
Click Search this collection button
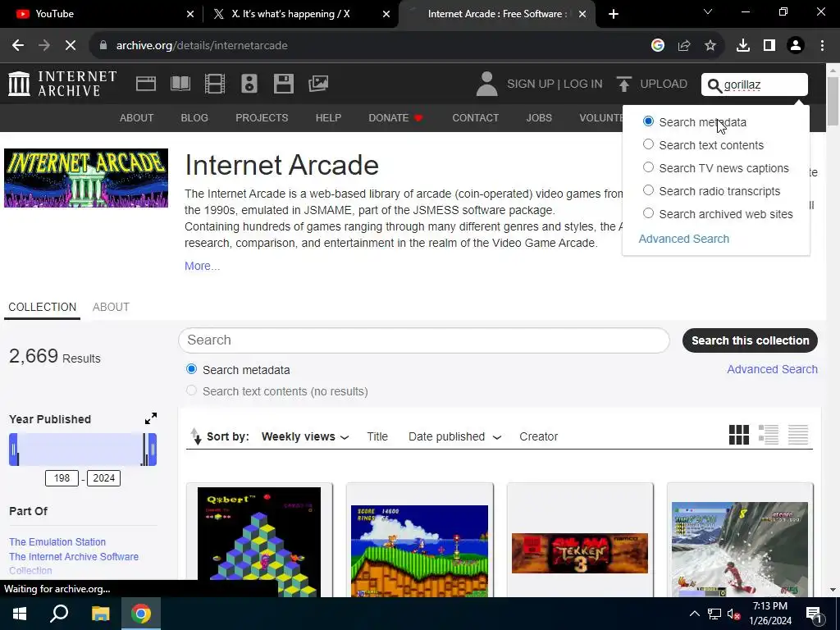click(750, 340)
